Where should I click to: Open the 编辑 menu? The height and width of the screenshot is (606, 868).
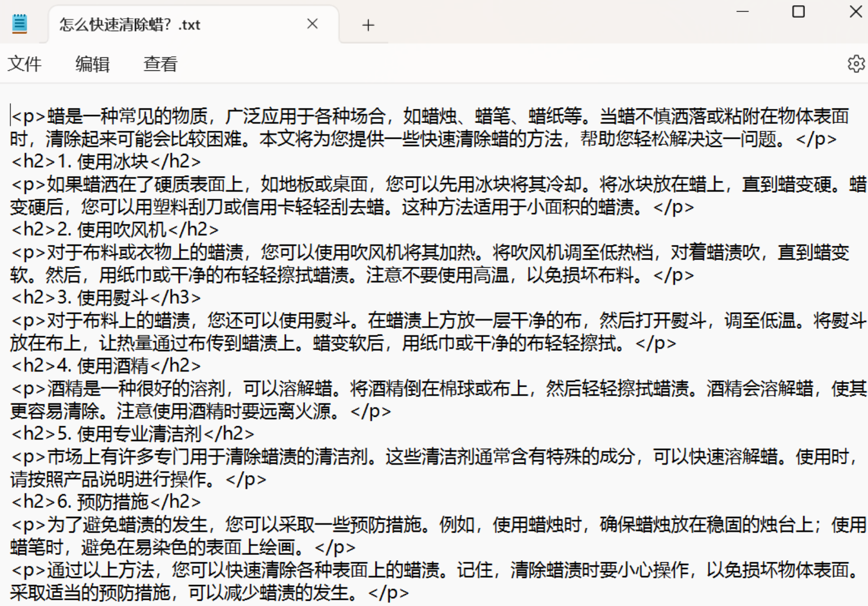(93, 64)
